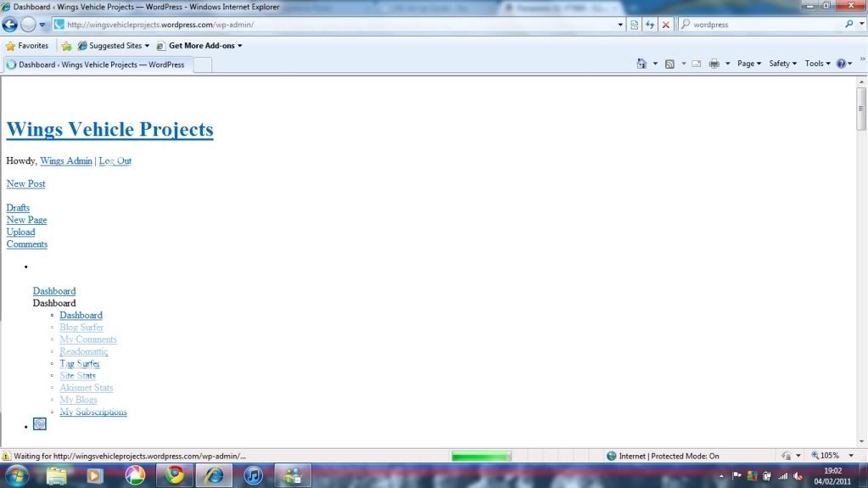Click in the search box containing wordpress
The height and width of the screenshot is (488, 868).
pyautogui.click(x=764, y=25)
